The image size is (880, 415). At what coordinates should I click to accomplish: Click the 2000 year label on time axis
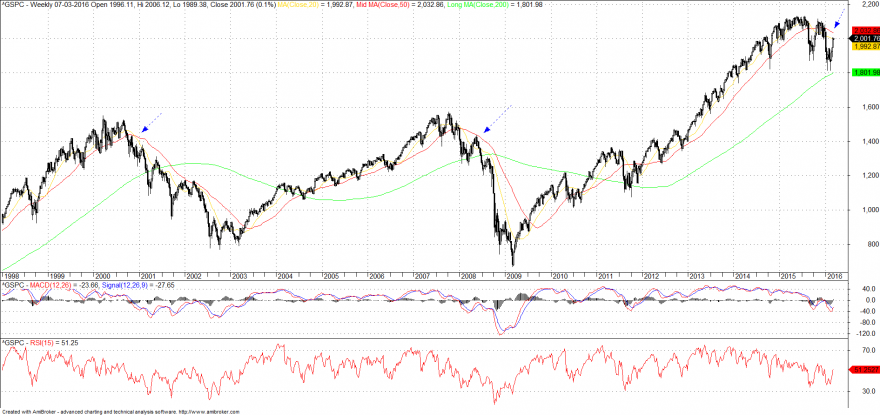tap(102, 277)
